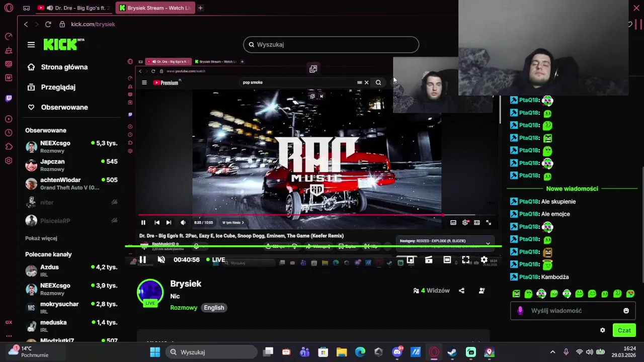
Task: Insert the angry green emote
Action: point(516,294)
